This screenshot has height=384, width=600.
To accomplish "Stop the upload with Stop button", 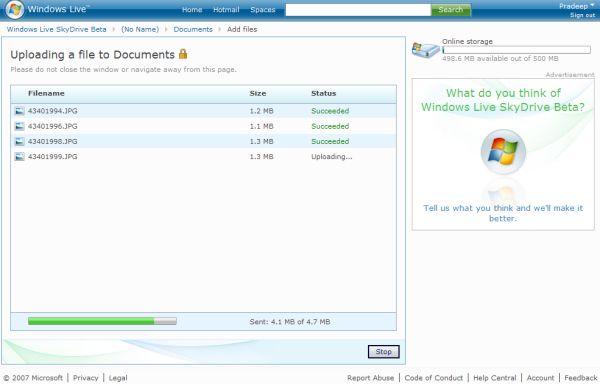I will point(383,351).
